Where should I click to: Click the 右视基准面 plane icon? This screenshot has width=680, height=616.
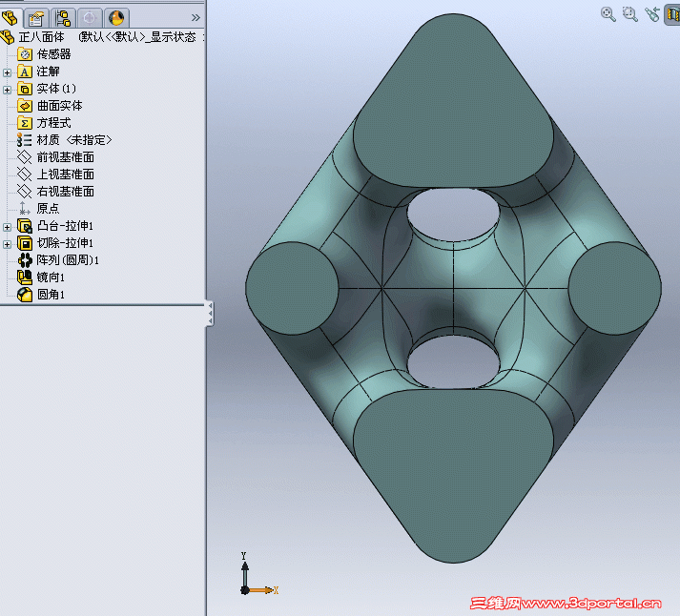point(25,191)
